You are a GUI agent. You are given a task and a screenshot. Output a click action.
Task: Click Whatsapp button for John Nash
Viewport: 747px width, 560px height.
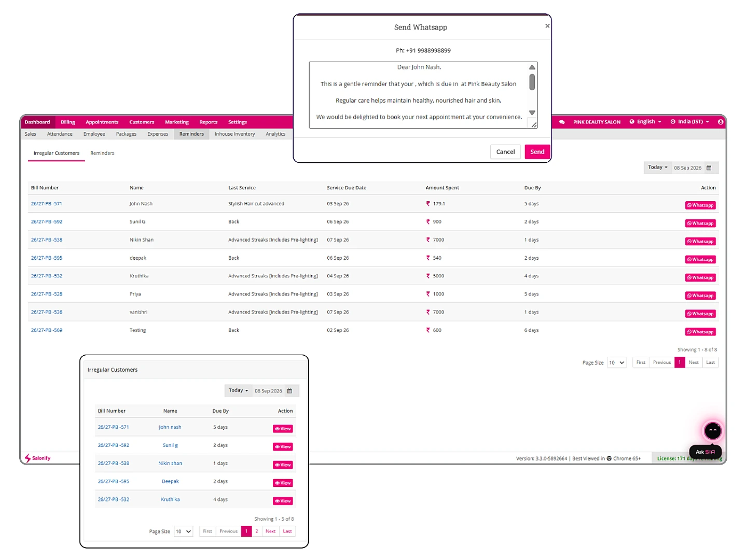(700, 205)
